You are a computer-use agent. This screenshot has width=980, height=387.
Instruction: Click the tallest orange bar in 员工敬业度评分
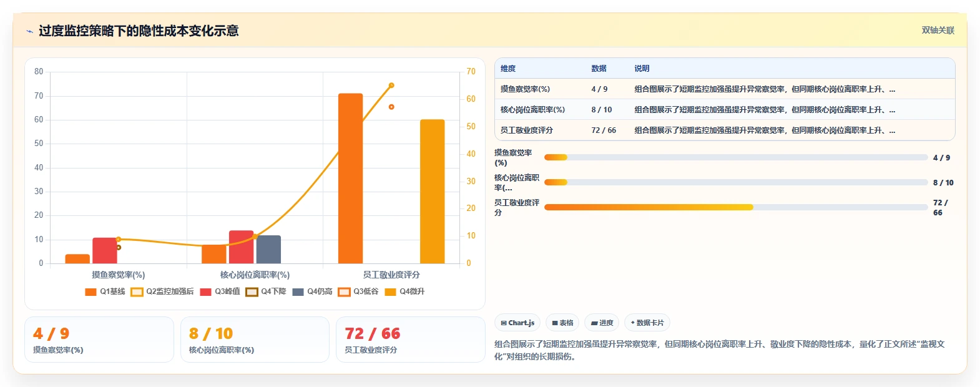(350, 179)
